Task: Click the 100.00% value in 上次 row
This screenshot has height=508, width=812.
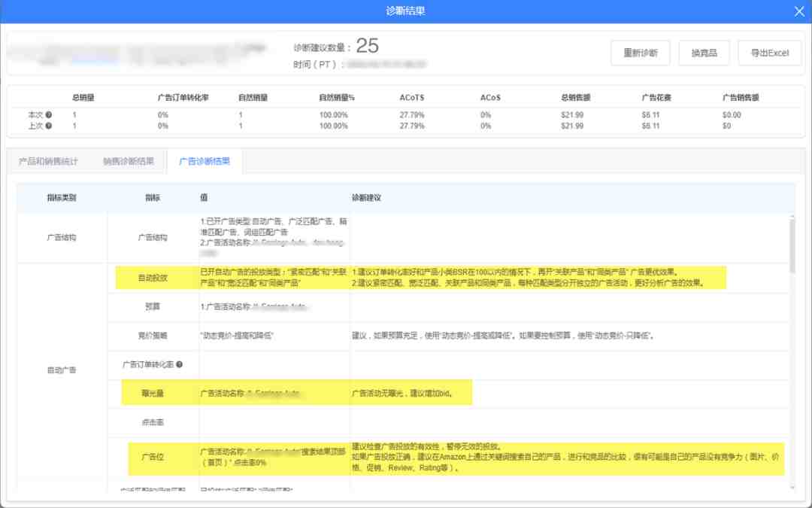Action: tap(333, 126)
